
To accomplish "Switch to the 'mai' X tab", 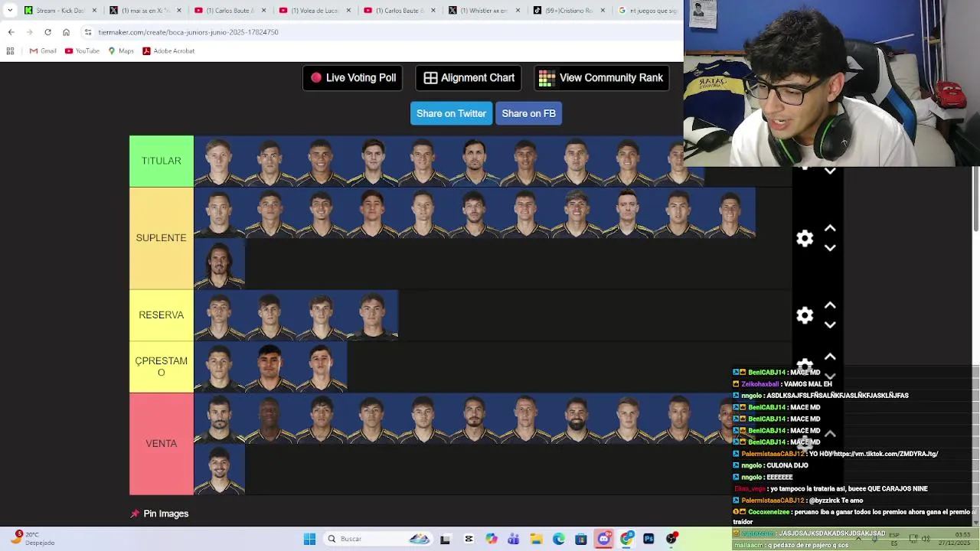I will tap(144, 11).
